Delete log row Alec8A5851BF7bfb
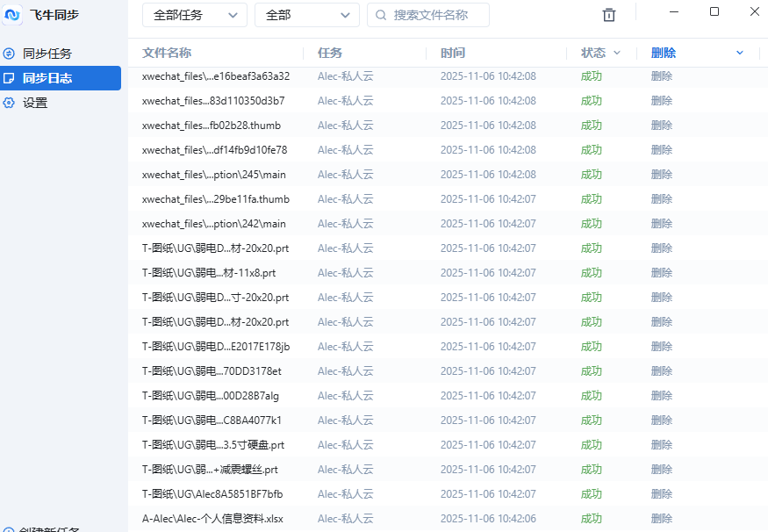The image size is (768, 532). point(661,494)
